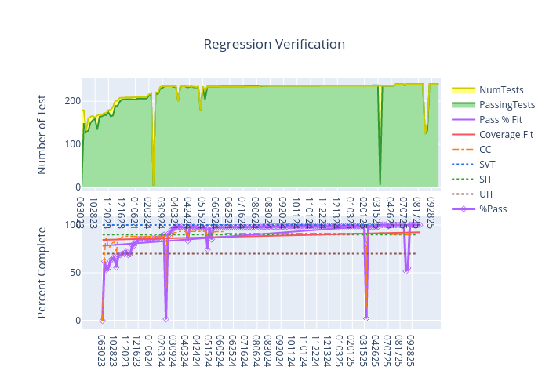Click the %Pass zero marker near 031525
The image size is (549, 392).
[x=366, y=318]
